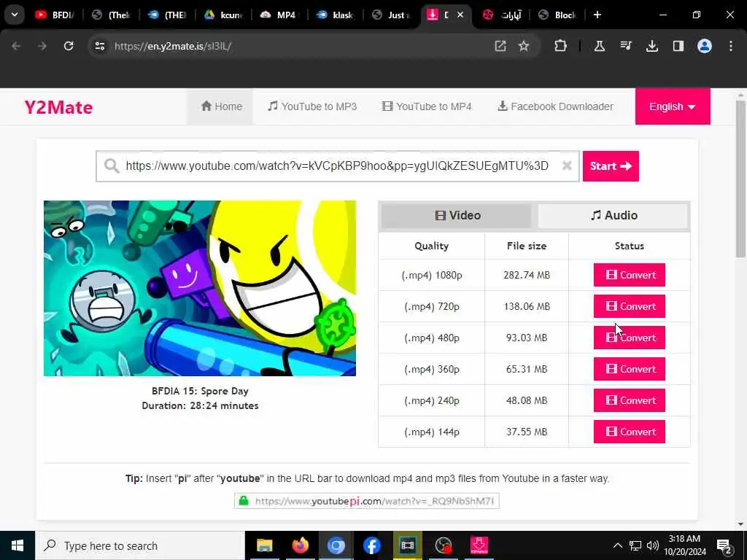Open the pink downloader app in the taskbar

coord(479,545)
